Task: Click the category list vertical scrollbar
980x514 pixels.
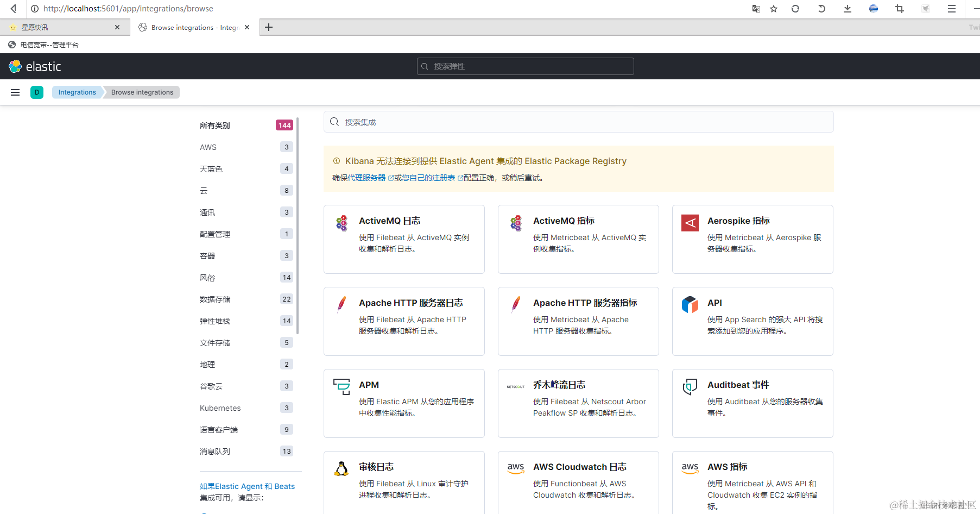Action: pos(298,226)
